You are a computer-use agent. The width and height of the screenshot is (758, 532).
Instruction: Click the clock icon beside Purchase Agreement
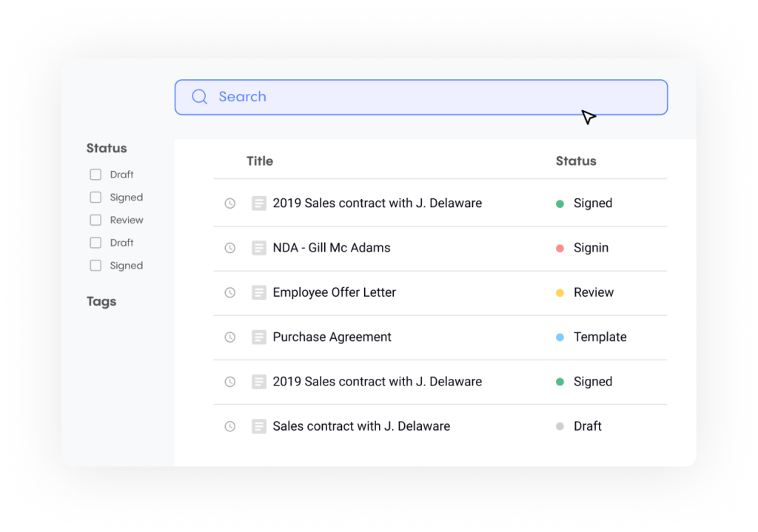coord(230,337)
